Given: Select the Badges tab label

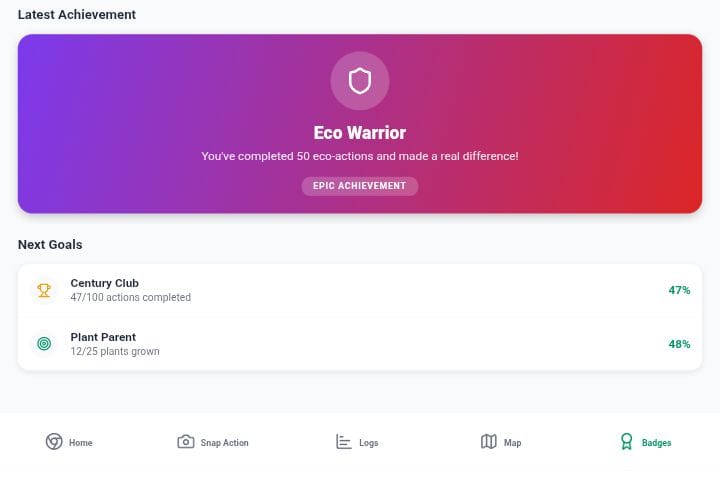Looking at the screenshot, I should point(657,443).
